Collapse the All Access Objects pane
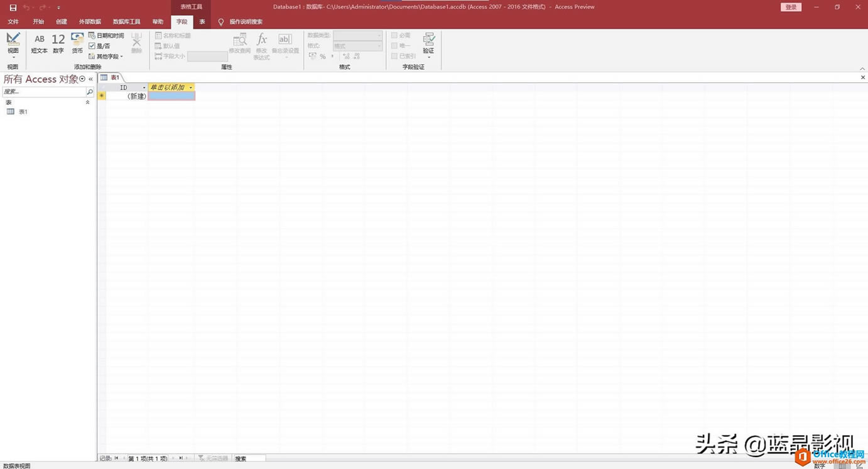The height and width of the screenshot is (469, 868). pos(90,79)
